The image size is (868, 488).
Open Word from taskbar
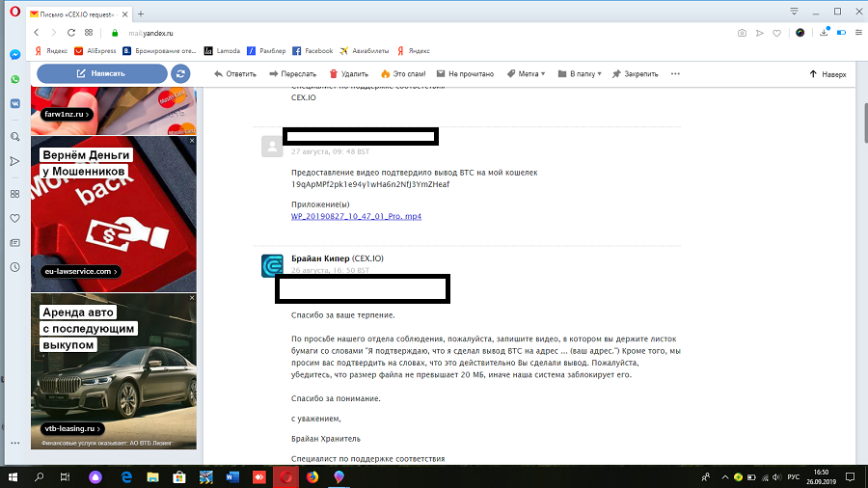point(232,477)
